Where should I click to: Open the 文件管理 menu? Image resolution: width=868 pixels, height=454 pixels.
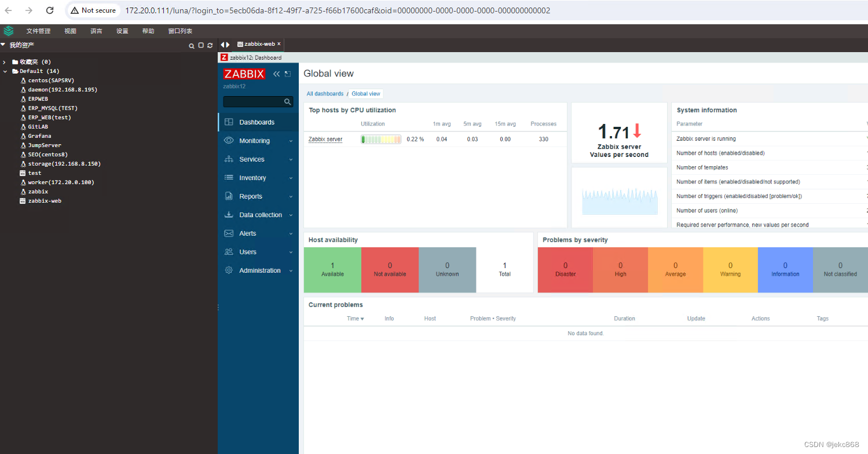pos(38,31)
